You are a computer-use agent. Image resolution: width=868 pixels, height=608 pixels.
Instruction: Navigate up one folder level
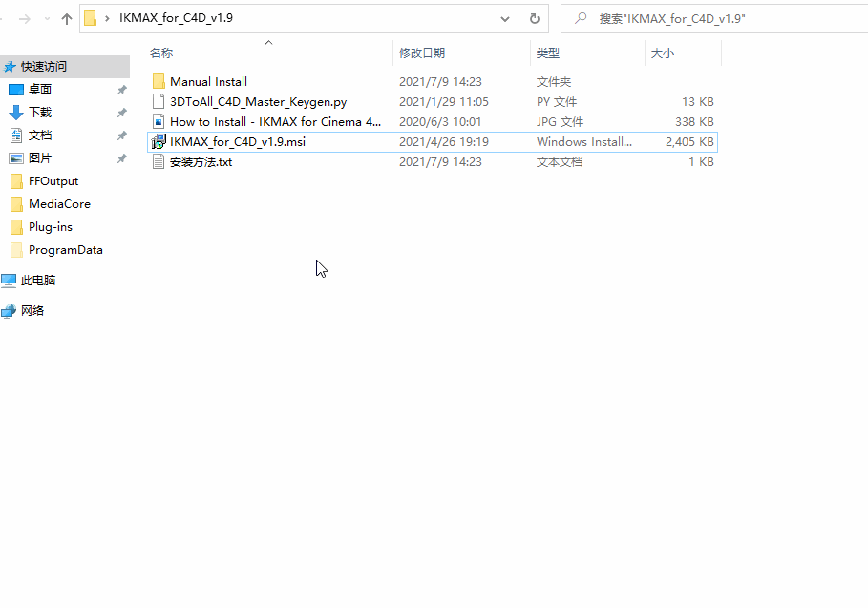tap(66, 17)
